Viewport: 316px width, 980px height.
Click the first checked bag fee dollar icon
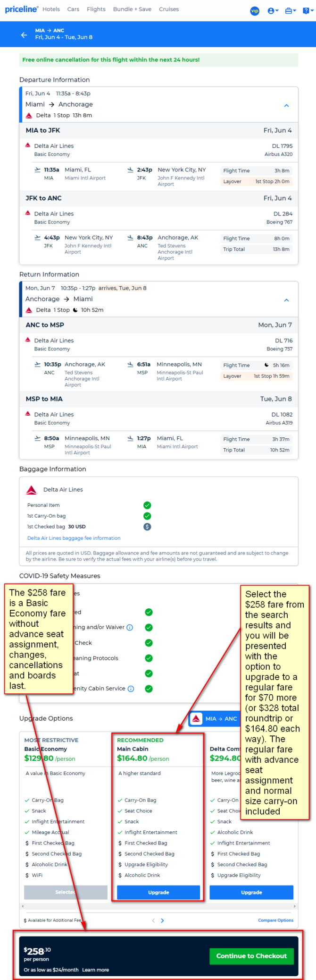click(147, 527)
